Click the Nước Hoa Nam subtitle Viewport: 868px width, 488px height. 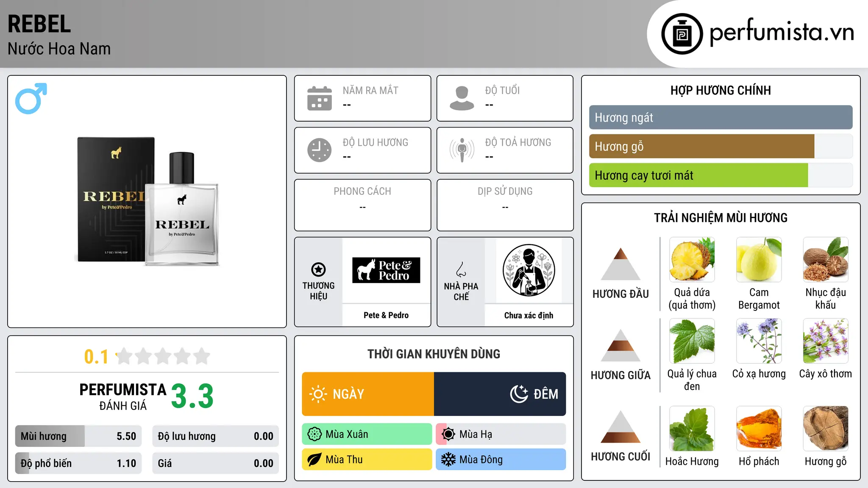point(59,49)
